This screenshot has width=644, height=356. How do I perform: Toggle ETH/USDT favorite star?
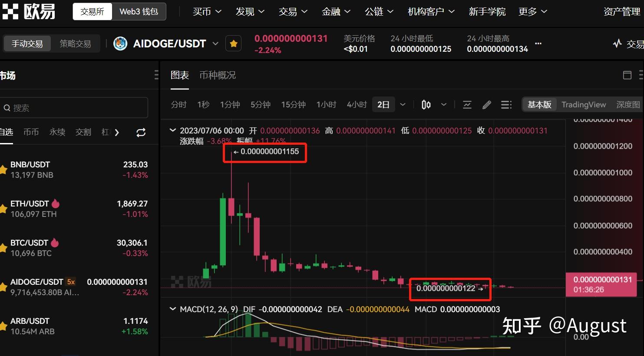(3, 209)
